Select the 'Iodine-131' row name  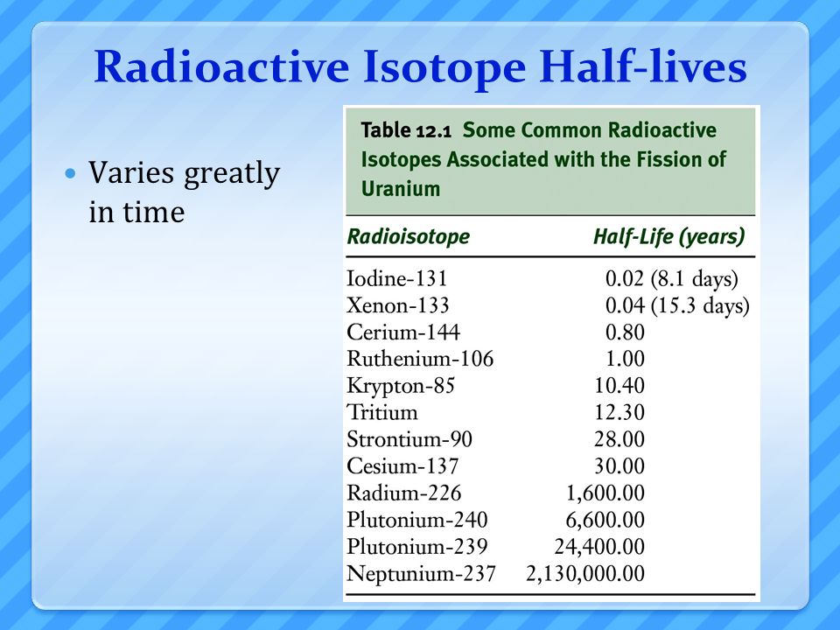[397, 278]
